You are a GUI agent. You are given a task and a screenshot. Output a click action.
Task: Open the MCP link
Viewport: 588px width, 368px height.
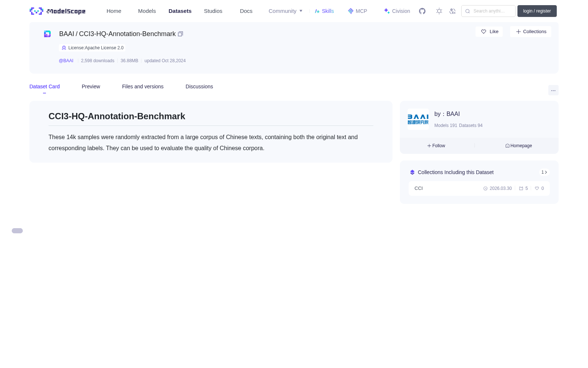358,11
